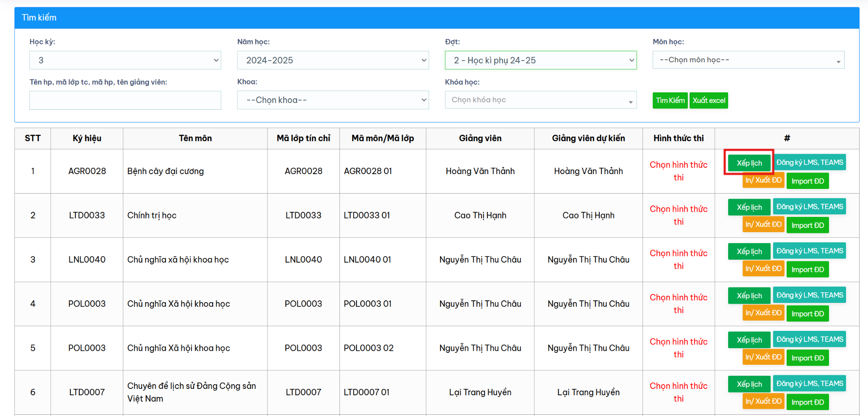Click the Tên môn column header
Viewport: 868px width, 416px height.
195,138
